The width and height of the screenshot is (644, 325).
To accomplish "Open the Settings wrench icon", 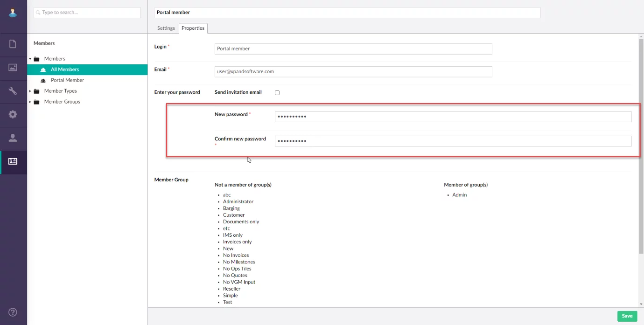I will 13,91.
